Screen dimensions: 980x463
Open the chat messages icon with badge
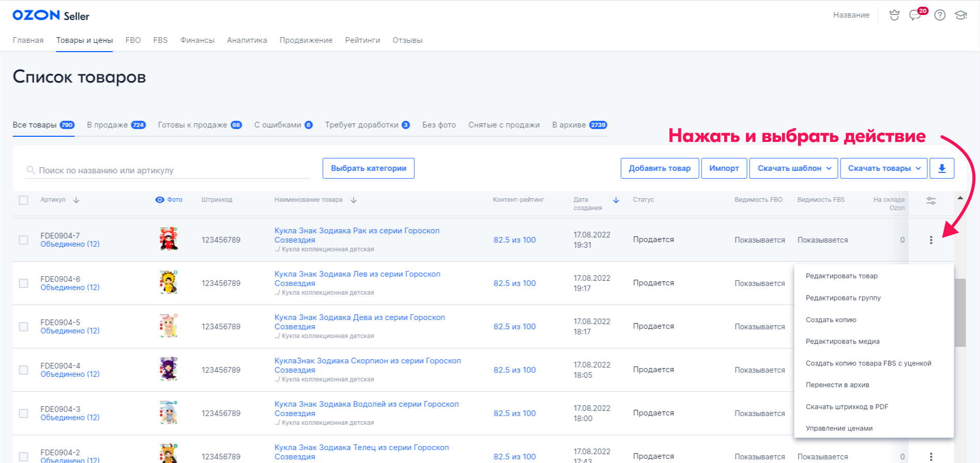click(x=915, y=15)
